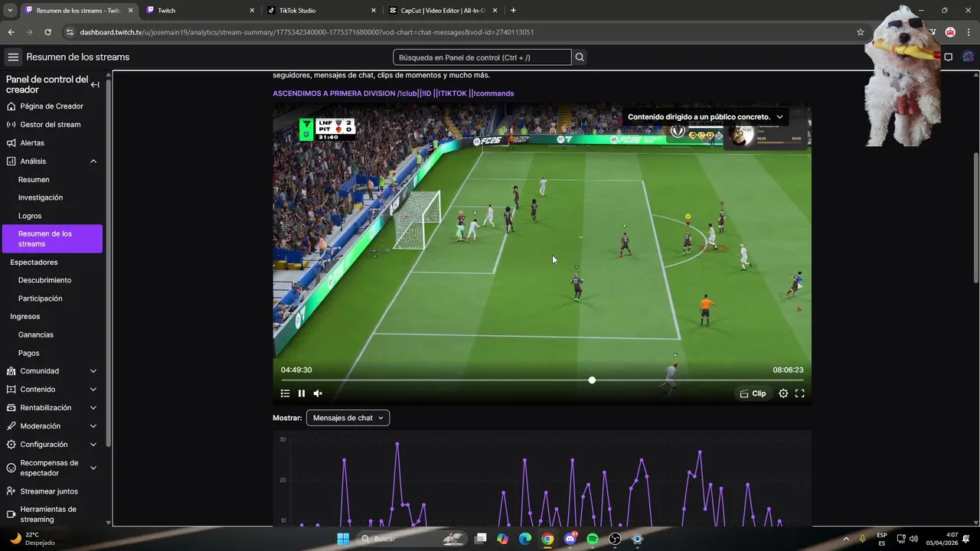Click the red browser extension icon
This screenshot has height=551, width=980.
950,32
